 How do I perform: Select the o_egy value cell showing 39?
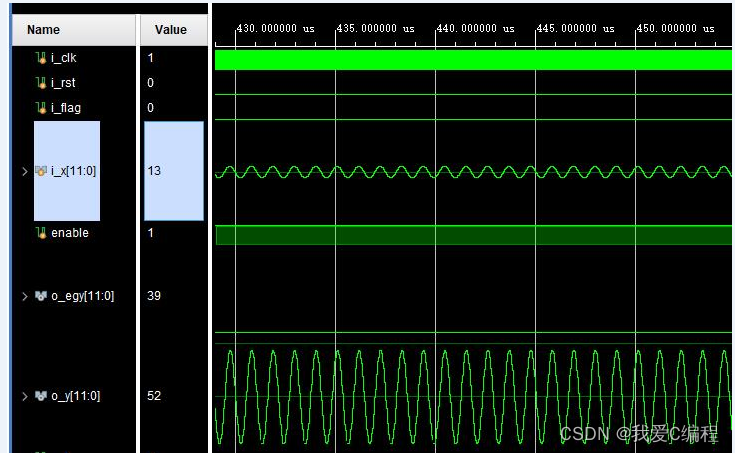point(173,296)
